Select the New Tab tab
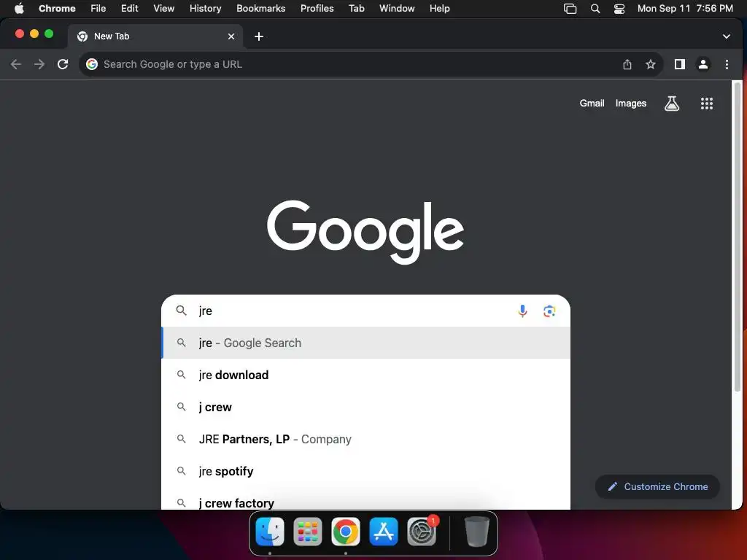This screenshot has height=560, width=747. (155, 36)
